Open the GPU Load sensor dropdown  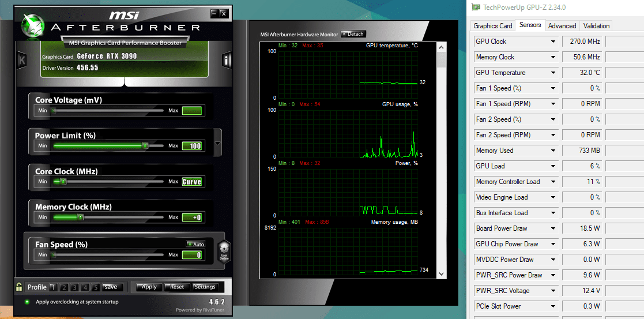point(553,166)
